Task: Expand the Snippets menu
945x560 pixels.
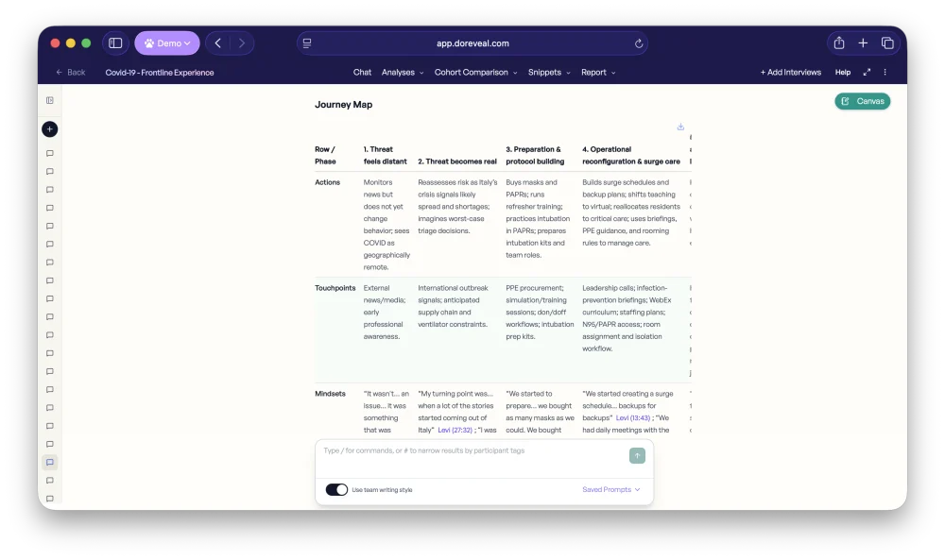Action: pos(549,73)
